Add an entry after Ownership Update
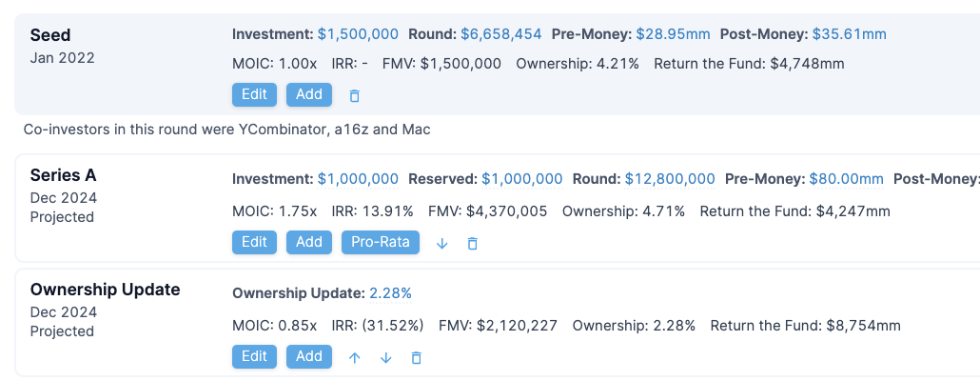Viewport: 980px width, 381px height. (309, 356)
